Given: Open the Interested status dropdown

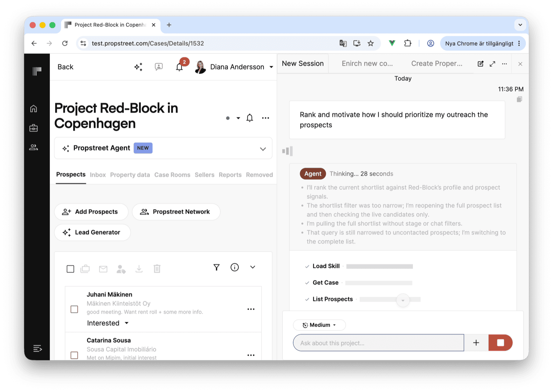Looking at the screenshot, I should click(108, 323).
